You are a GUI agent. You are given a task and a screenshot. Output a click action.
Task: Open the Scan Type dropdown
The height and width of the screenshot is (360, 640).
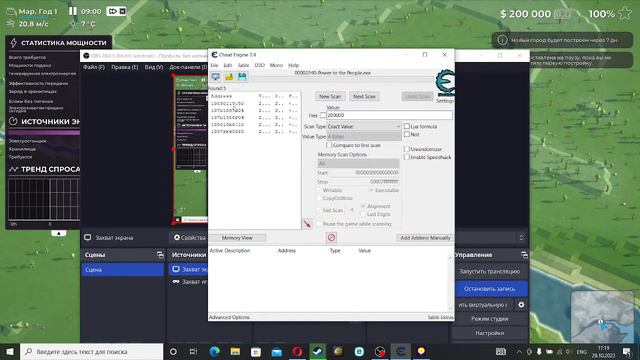pyautogui.click(x=364, y=127)
